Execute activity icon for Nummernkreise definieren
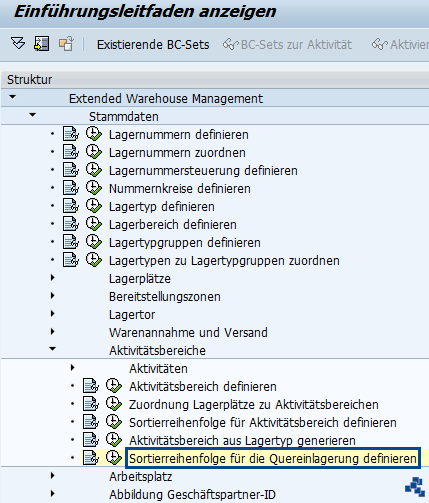The width and height of the screenshot is (429, 503). [94, 188]
